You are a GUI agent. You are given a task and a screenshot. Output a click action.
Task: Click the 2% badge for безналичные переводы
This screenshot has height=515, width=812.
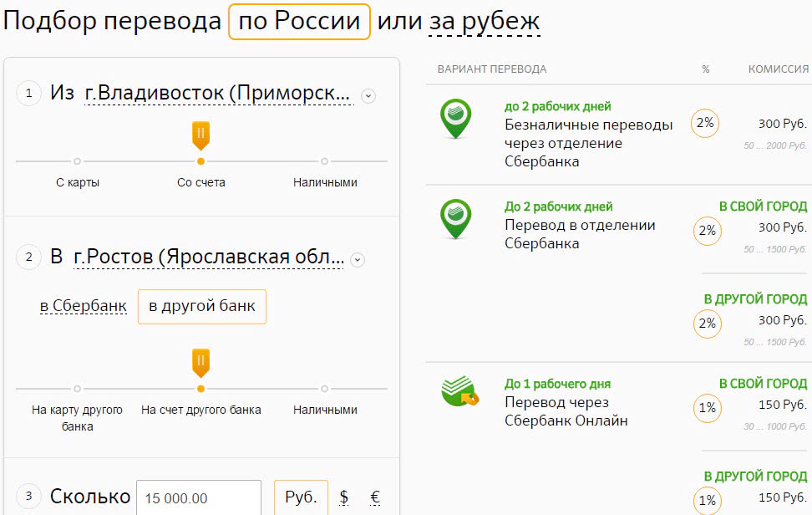coord(706,124)
